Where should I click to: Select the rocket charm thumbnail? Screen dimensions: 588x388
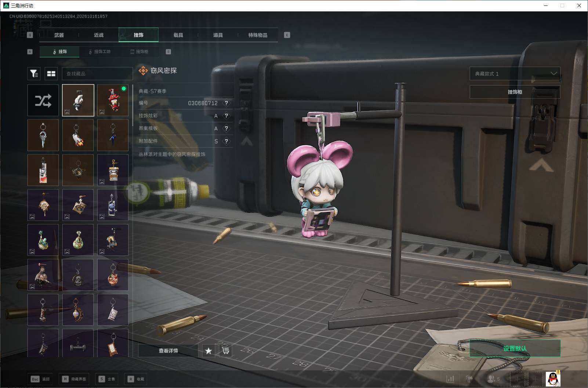(78, 135)
